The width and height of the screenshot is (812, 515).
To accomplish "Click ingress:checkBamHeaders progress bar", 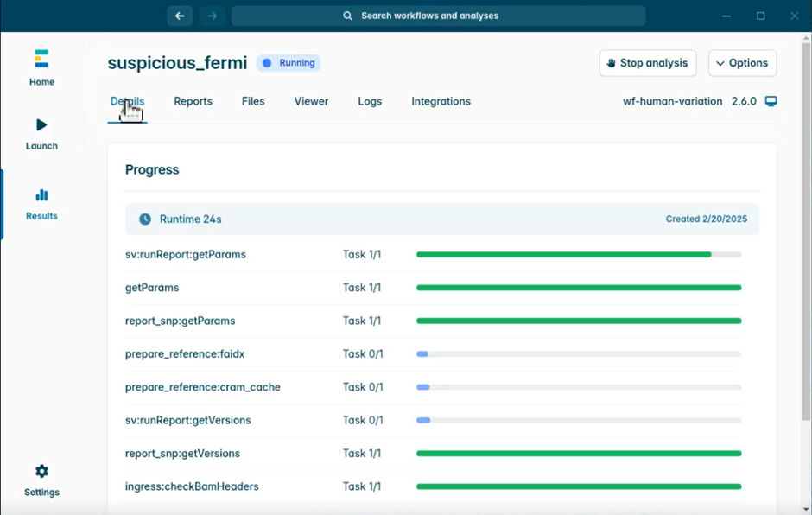I will point(579,486).
